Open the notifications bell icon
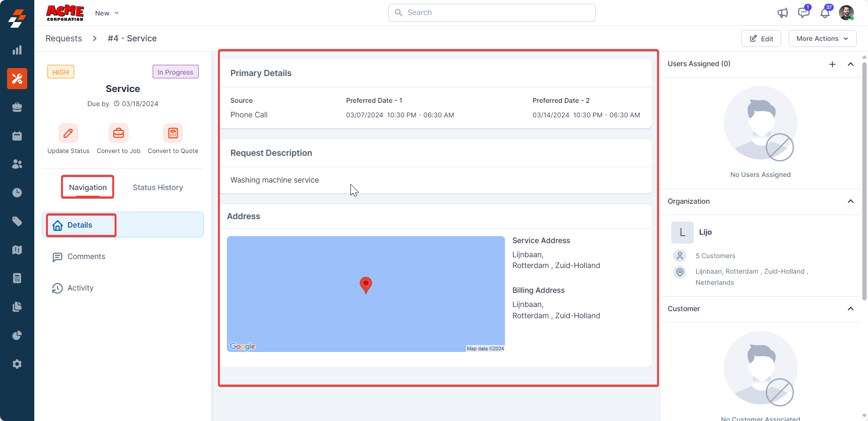Viewport: 868px width, 421px height. pos(825,13)
